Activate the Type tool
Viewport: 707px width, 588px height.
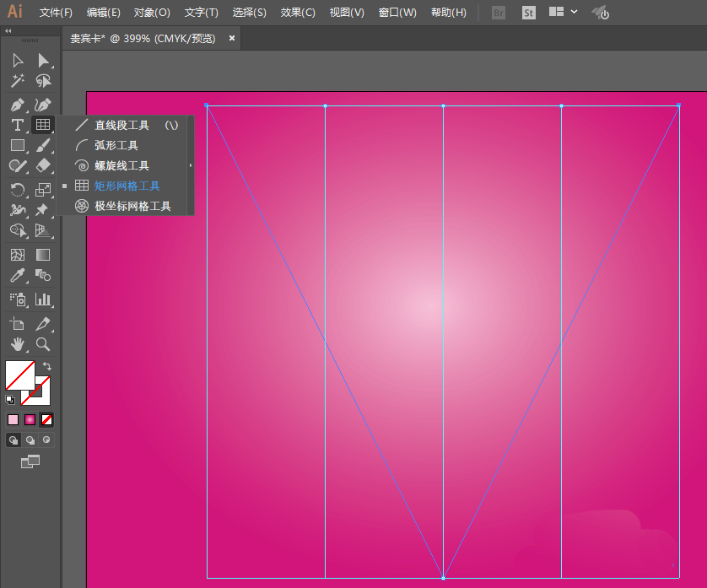18,125
